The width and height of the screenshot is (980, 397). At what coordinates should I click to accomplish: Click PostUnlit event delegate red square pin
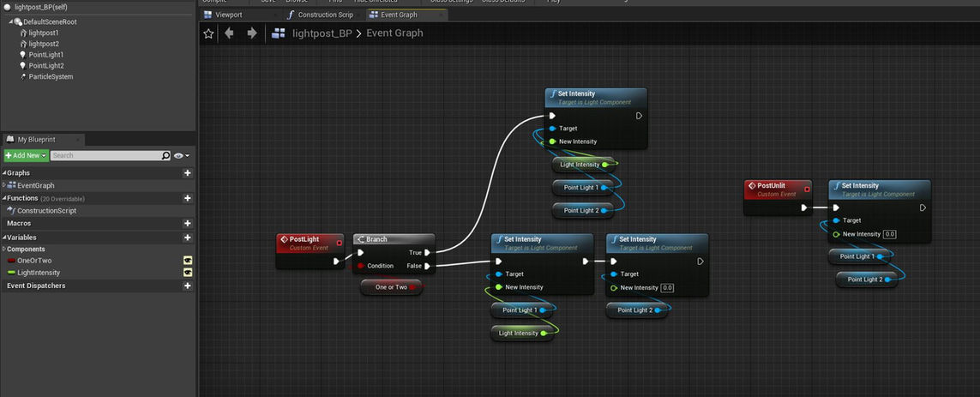coord(807,189)
